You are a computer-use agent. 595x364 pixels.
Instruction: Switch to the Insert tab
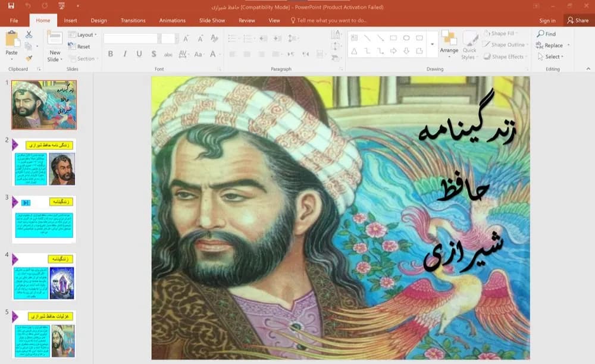pyautogui.click(x=70, y=20)
